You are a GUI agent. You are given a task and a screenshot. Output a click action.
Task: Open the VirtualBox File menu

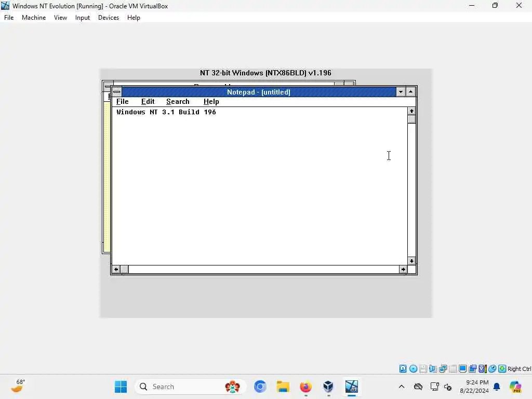(9, 18)
